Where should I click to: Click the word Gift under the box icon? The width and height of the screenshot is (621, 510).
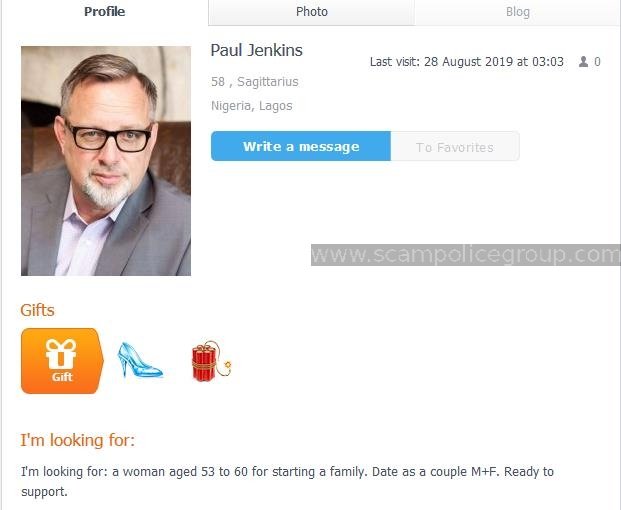coord(62,377)
